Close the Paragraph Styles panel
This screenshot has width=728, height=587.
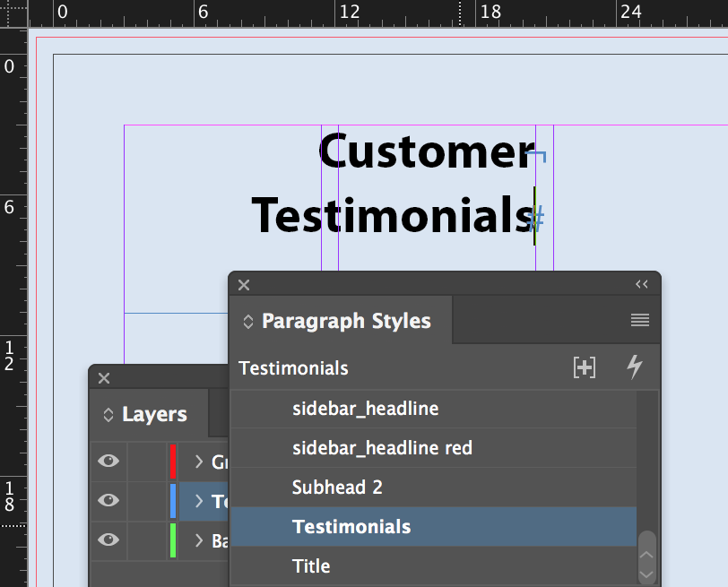click(244, 285)
